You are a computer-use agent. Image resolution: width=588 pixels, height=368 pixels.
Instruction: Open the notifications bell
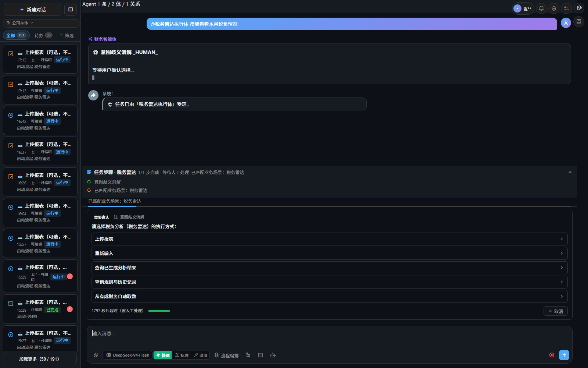[541, 8]
